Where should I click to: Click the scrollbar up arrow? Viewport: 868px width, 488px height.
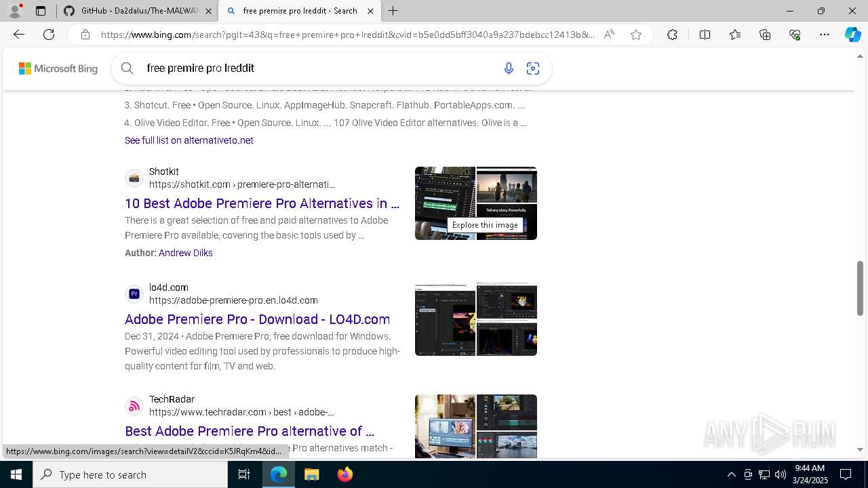861,56
